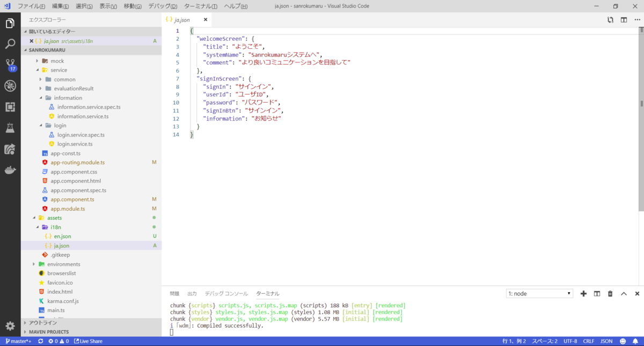
Task: Change the UTF-8 encoding in status bar
Action: point(570,341)
